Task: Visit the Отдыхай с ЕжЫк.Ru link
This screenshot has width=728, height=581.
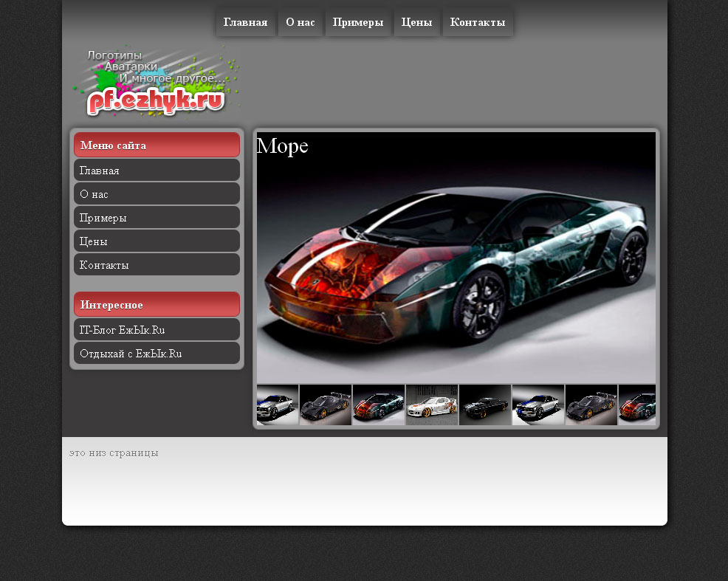Action: coord(157,353)
